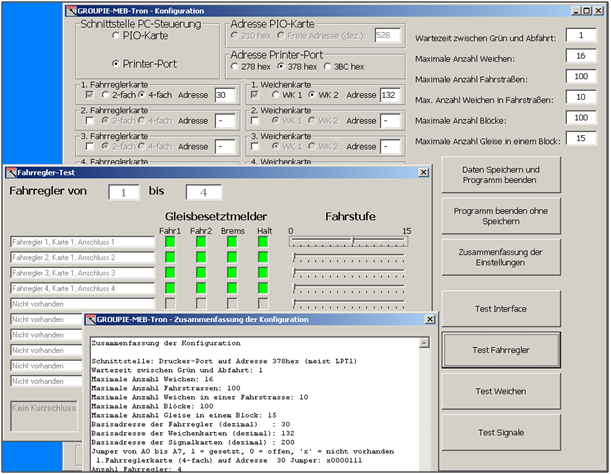Click the Fahr2 green indicator for Fahrregler 4
This screenshot has height=474, width=611.
pos(201,288)
